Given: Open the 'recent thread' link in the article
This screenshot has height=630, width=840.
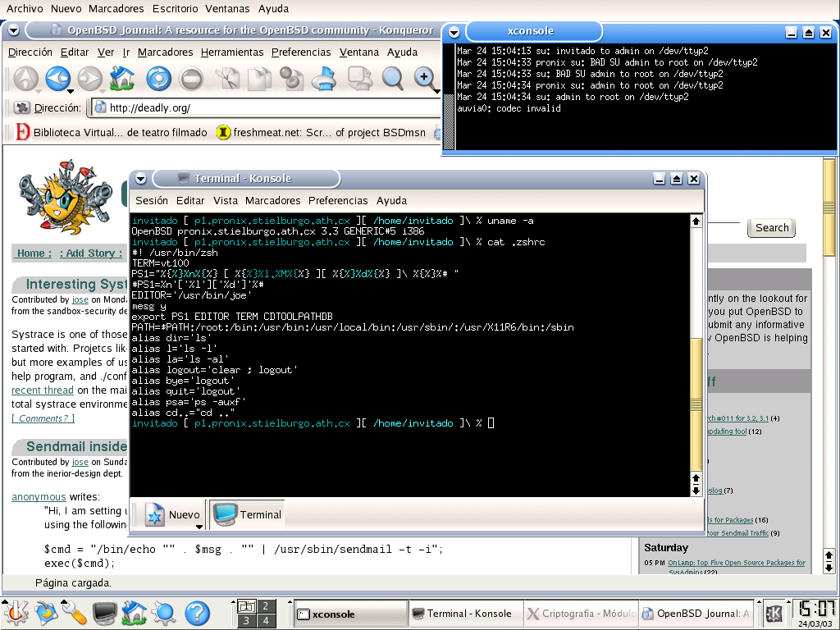Looking at the screenshot, I should (43, 390).
